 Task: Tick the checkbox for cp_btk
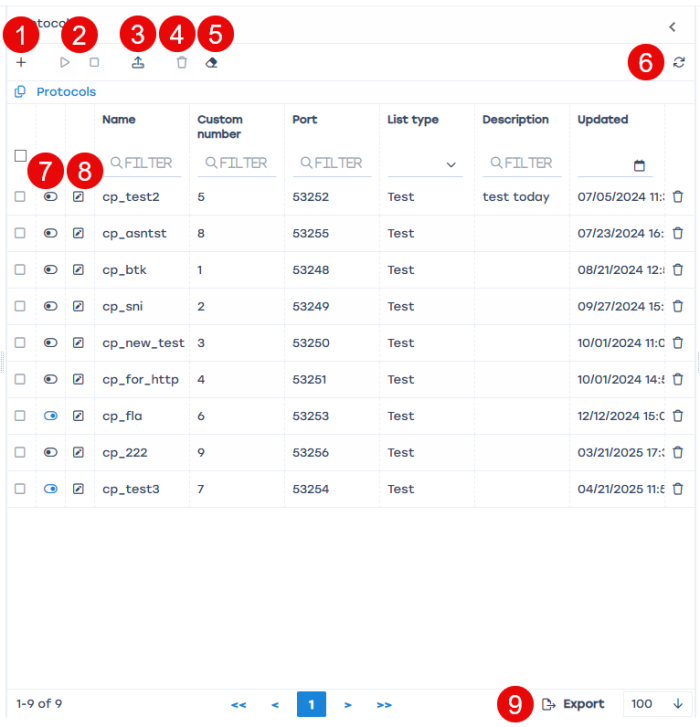[x=20, y=270]
